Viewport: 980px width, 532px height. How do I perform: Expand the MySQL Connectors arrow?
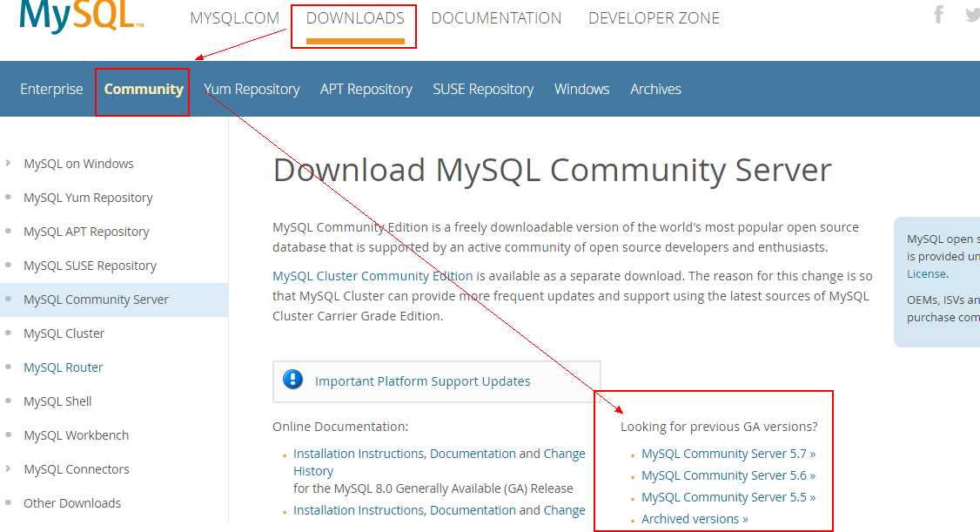8,468
